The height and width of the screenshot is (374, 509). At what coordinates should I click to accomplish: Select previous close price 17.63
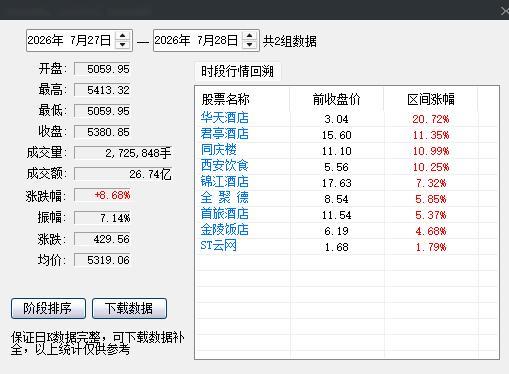(337, 183)
